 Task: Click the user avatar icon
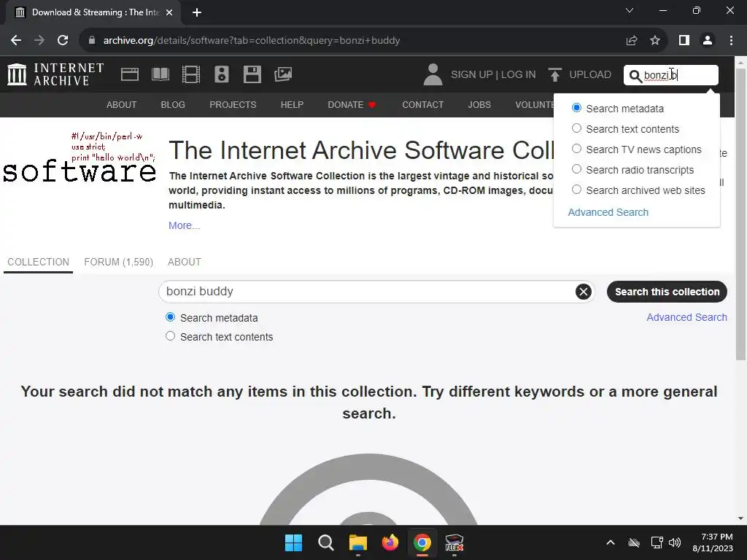[x=433, y=75]
